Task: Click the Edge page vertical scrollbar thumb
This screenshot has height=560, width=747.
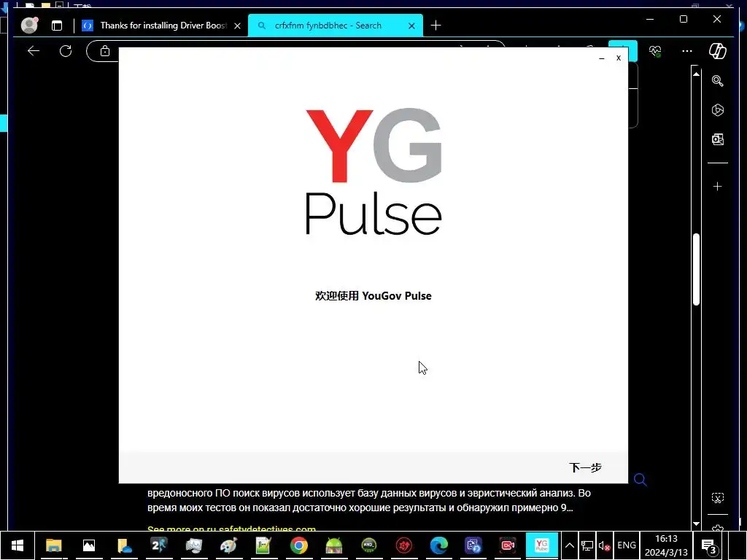Action: [696, 269]
